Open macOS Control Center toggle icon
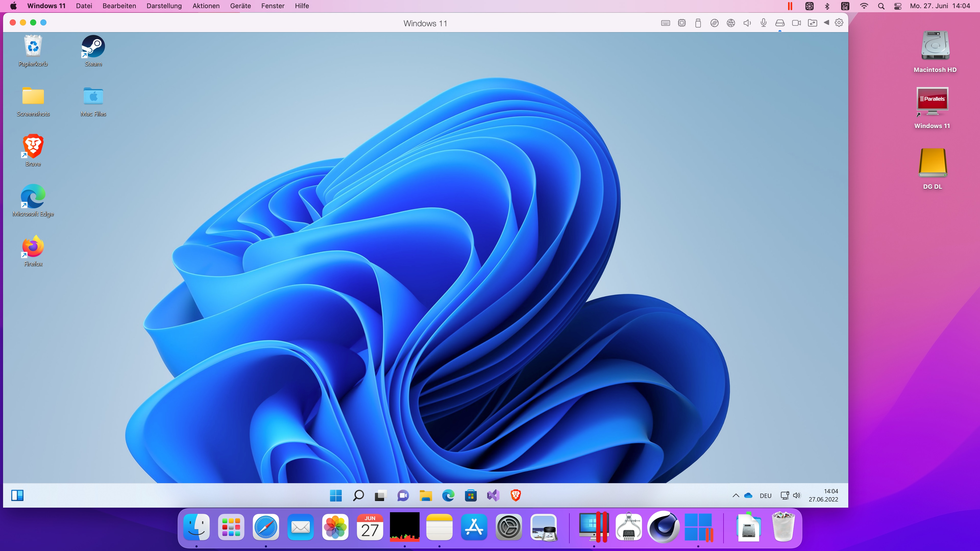Image resolution: width=980 pixels, height=551 pixels. point(898,6)
